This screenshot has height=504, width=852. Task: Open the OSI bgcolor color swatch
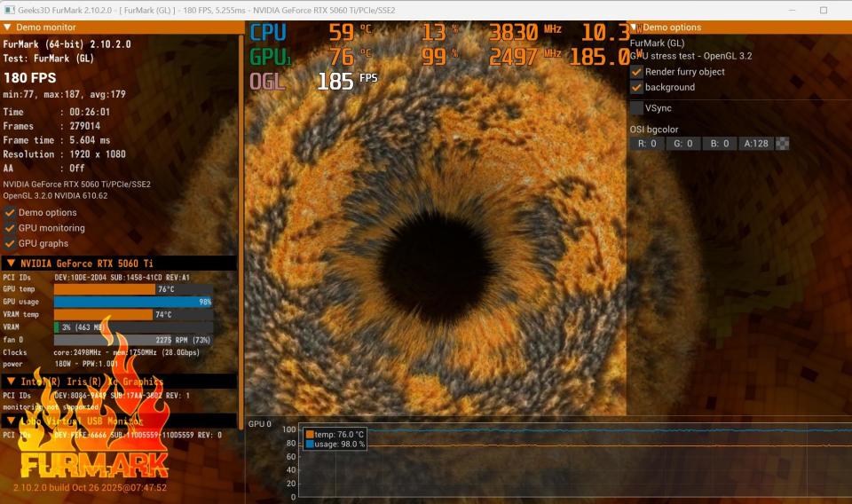point(783,144)
